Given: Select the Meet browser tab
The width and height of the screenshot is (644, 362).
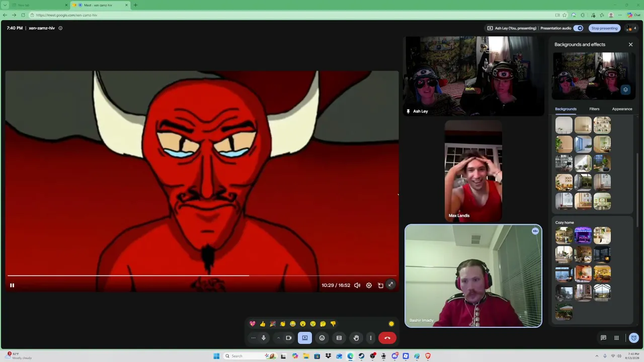Looking at the screenshot, I should pos(101,5).
